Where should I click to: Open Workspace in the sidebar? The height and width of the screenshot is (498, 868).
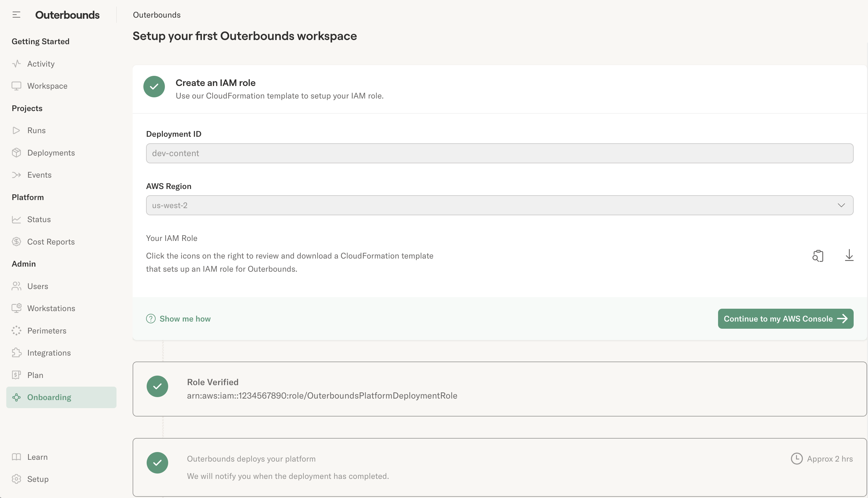(x=61, y=86)
